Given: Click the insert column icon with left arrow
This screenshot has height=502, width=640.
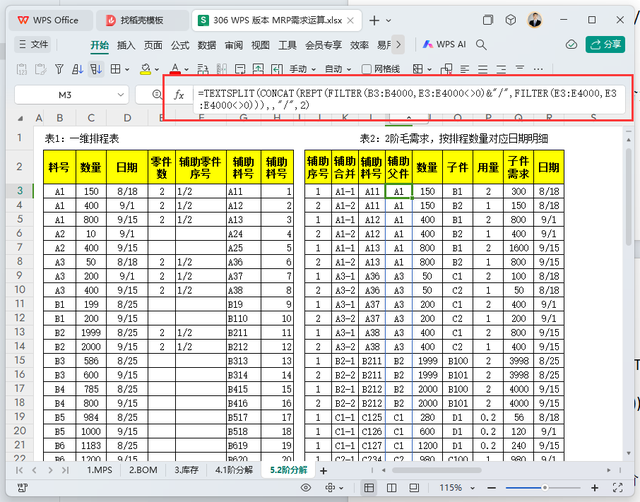Looking at the screenshot, I should click(277, 69).
